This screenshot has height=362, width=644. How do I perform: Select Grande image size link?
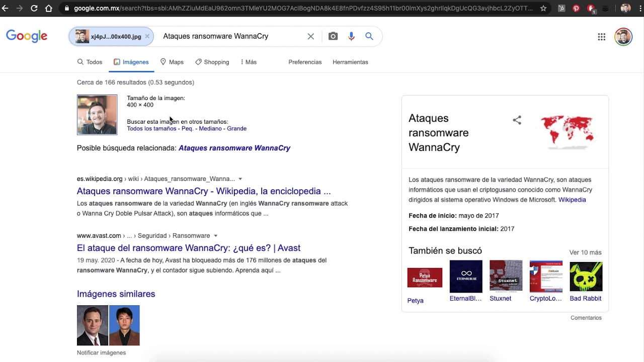236,129
